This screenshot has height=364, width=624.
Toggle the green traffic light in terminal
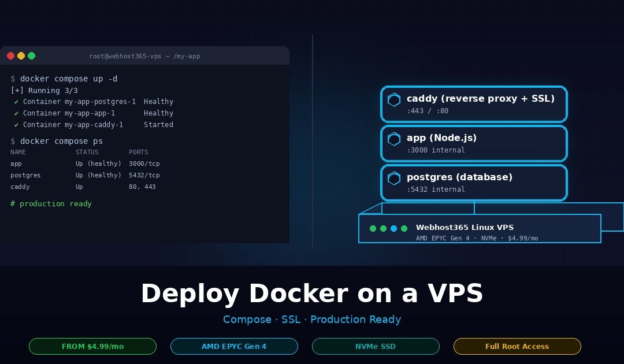coord(32,56)
